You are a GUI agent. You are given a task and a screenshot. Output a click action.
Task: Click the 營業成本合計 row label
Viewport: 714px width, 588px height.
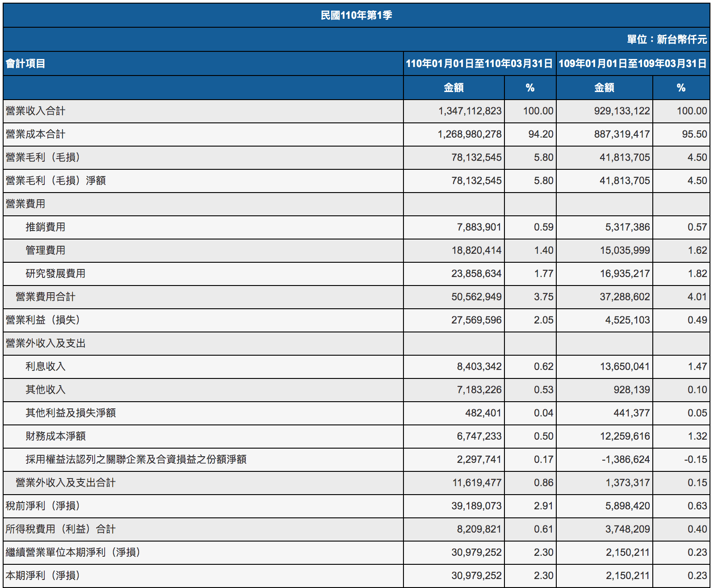click(35, 134)
